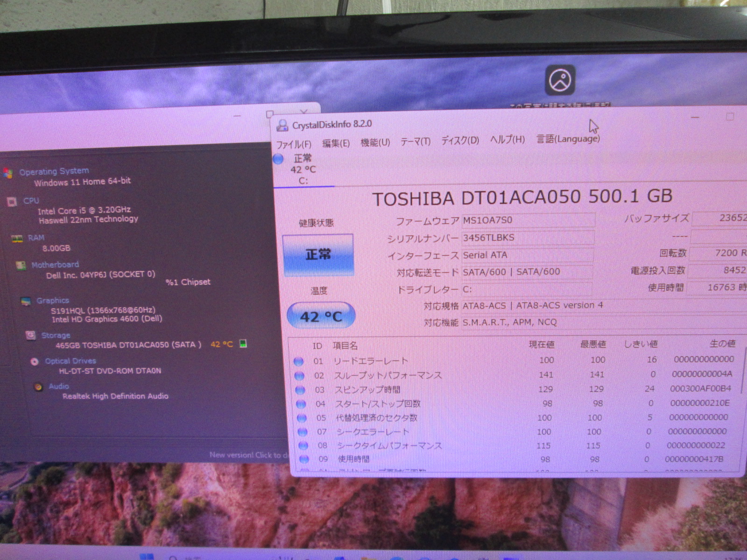The width and height of the screenshot is (747, 560).
Task: Click the 42 °C temperature button
Action: click(321, 316)
